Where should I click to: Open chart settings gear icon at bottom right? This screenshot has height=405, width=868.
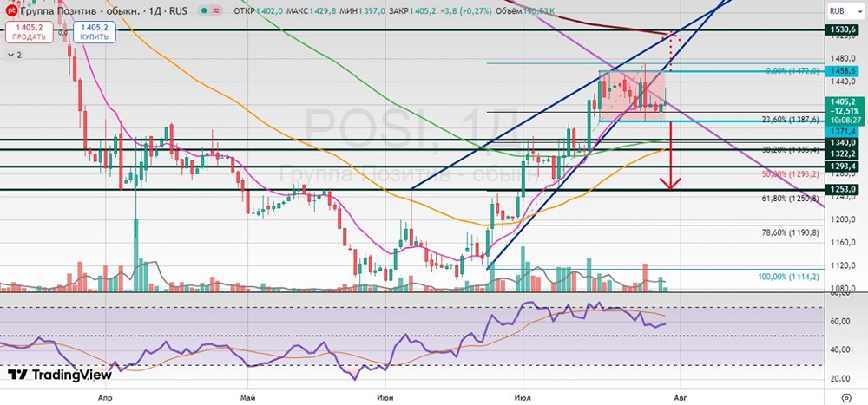[x=845, y=397]
